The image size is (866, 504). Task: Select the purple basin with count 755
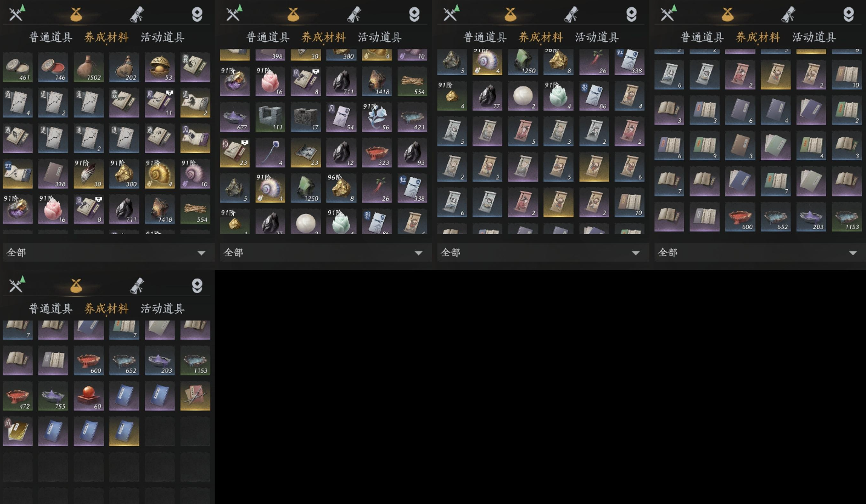click(x=53, y=396)
